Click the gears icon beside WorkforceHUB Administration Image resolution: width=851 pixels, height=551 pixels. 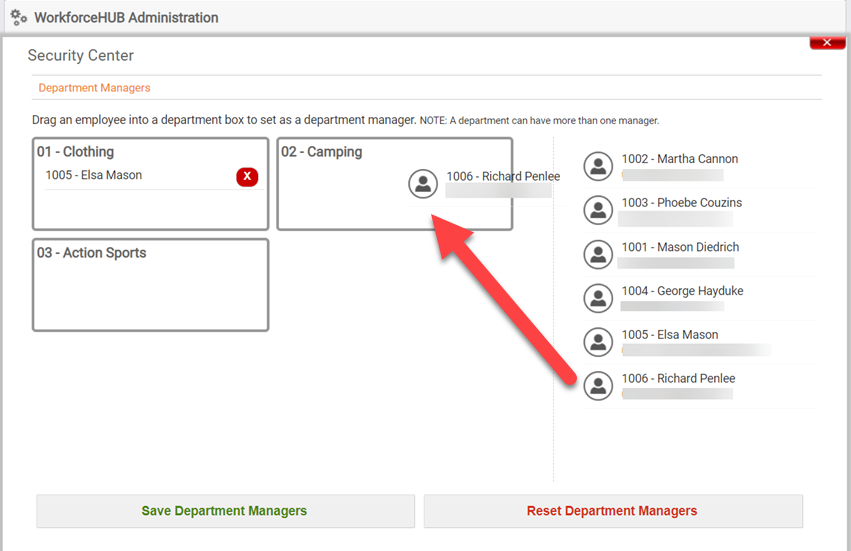tap(18, 17)
